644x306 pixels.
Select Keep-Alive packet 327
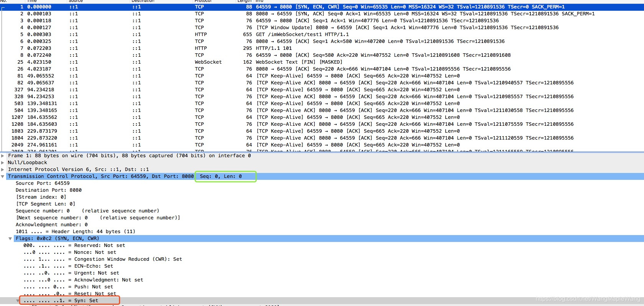coord(322,90)
